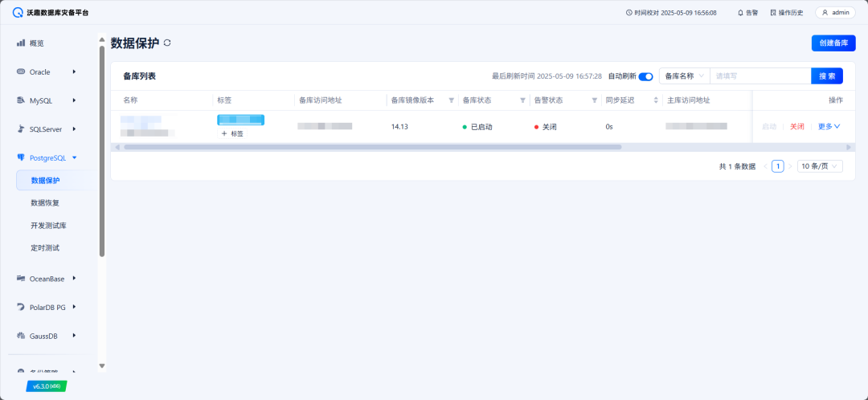Go to previous page arrow
The image size is (868, 400).
point(766,166)
